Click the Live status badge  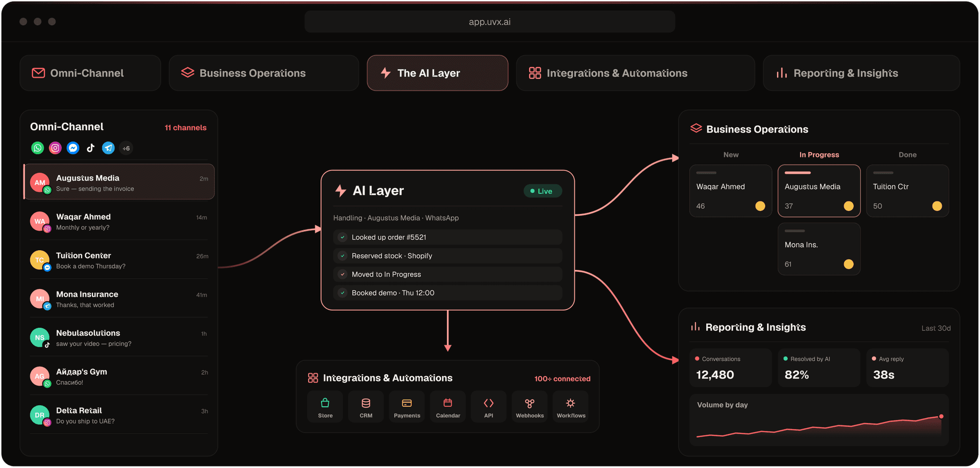543,191
